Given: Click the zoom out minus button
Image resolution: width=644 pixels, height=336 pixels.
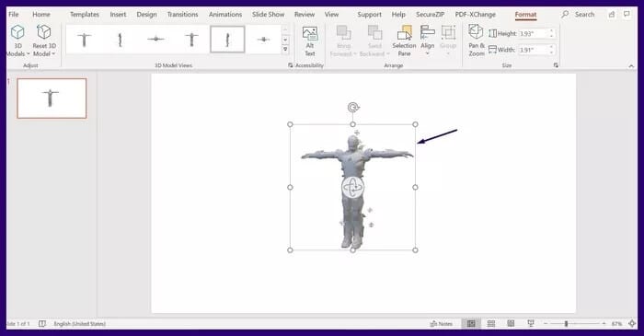Looking at the screenshot, I should pyautogui.click(x=545, y=324).
